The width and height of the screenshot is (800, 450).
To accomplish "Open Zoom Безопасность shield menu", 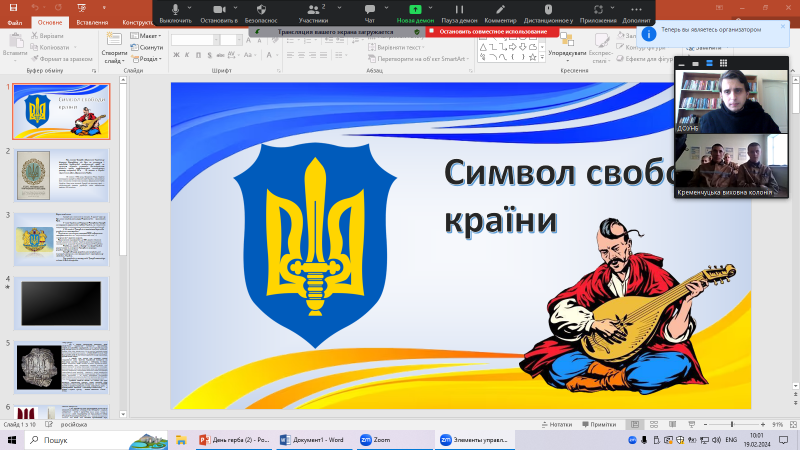I will pyautogui.click(x=261, y=13).
